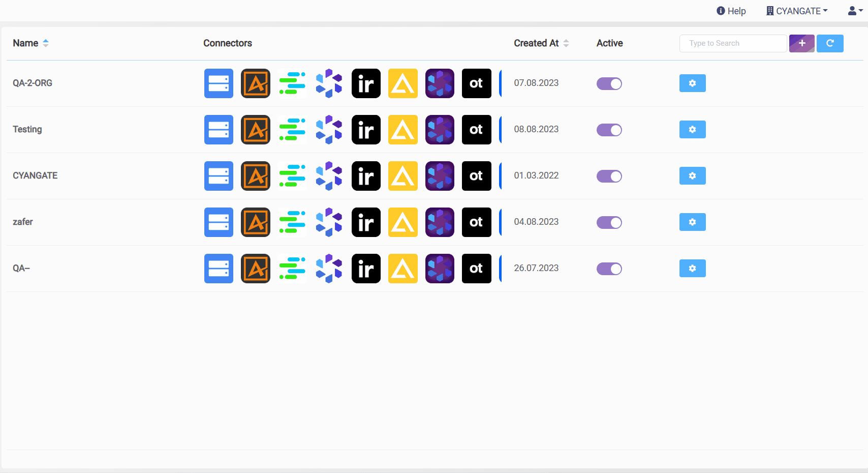Turn off the Active toggle on the Testing row
The width and height of the screenshot is (868, 473).
(x=609, y=130)
